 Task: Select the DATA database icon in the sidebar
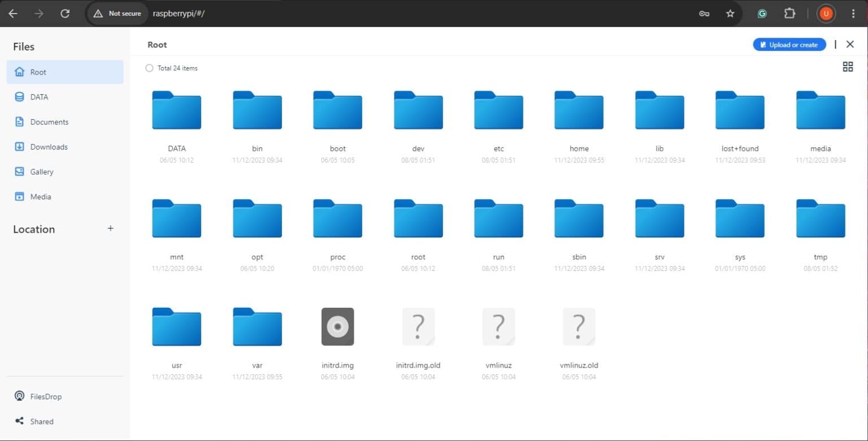tap(19, 97)
